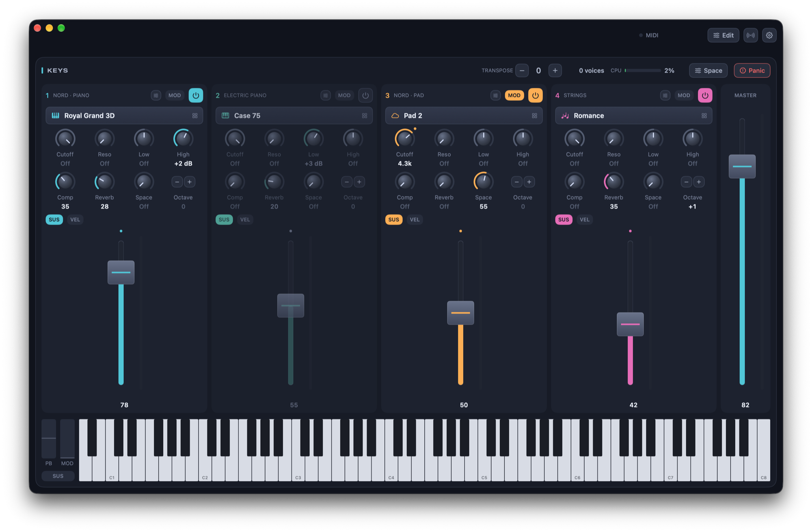Click the Space button in header

pyautogui.click(x=708, y=71)
